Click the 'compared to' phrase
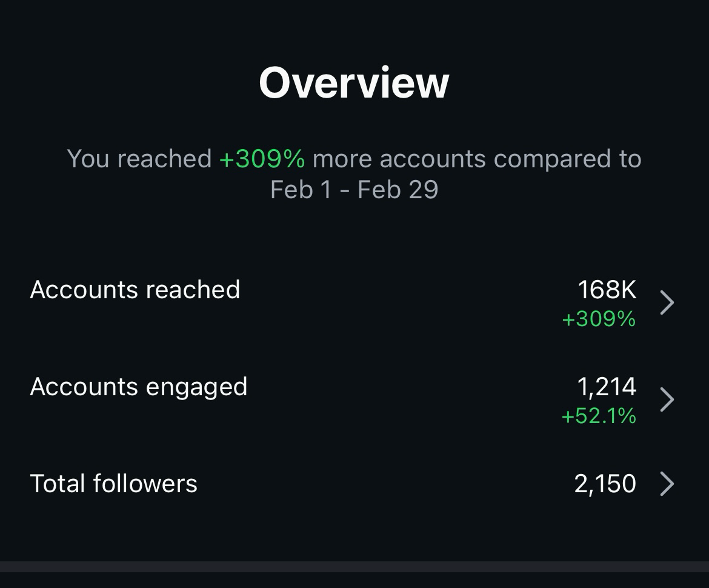The width and height of the screenshot is (709, 588). click(x=567, y=159)
